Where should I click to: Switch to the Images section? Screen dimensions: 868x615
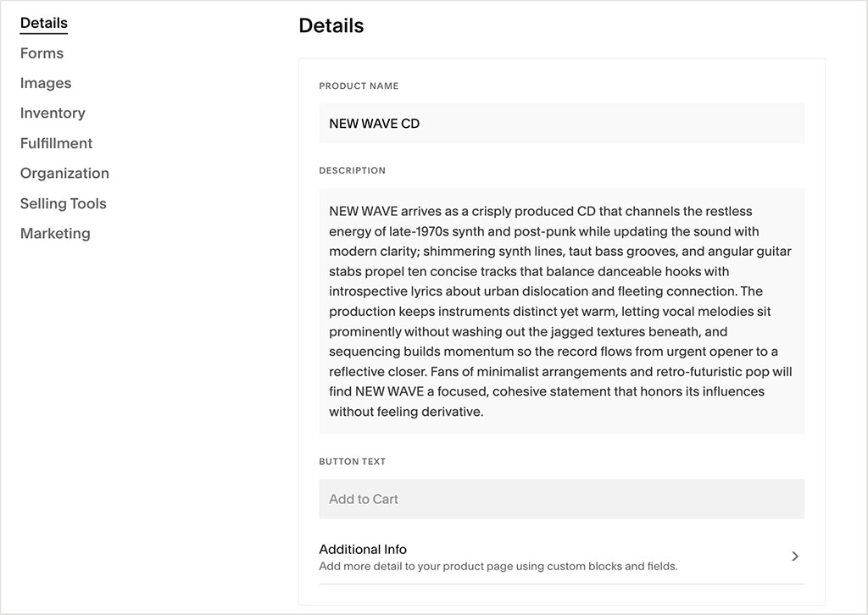pos(46,83)
